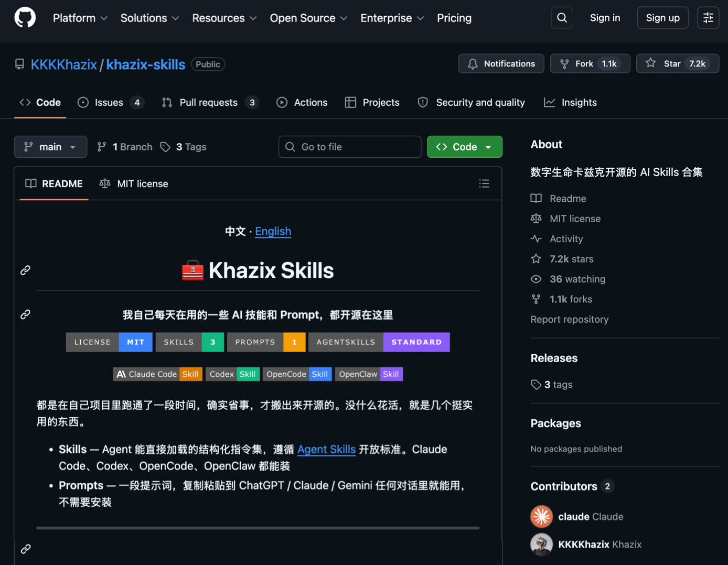This screenshot has height=565, width=728.
Task: Open the main branch selector dropdown
Action: 50,147
